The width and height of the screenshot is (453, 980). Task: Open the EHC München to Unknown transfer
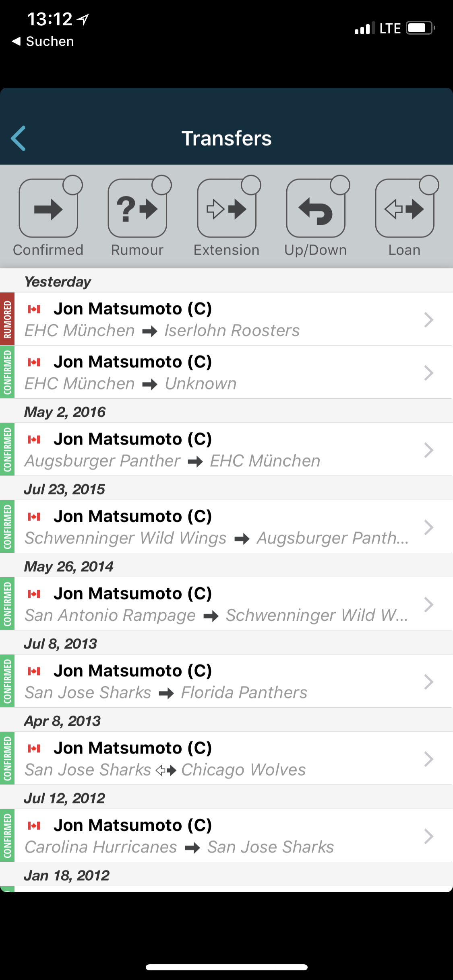pos(217,373)
